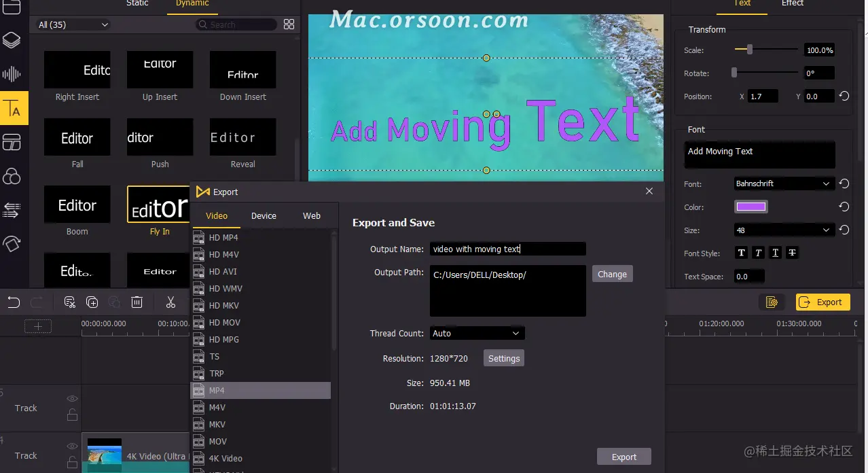Open the Font Bahnschrift dropdown
This screenshot has height=473, width=868.
[x=784, y=183]
